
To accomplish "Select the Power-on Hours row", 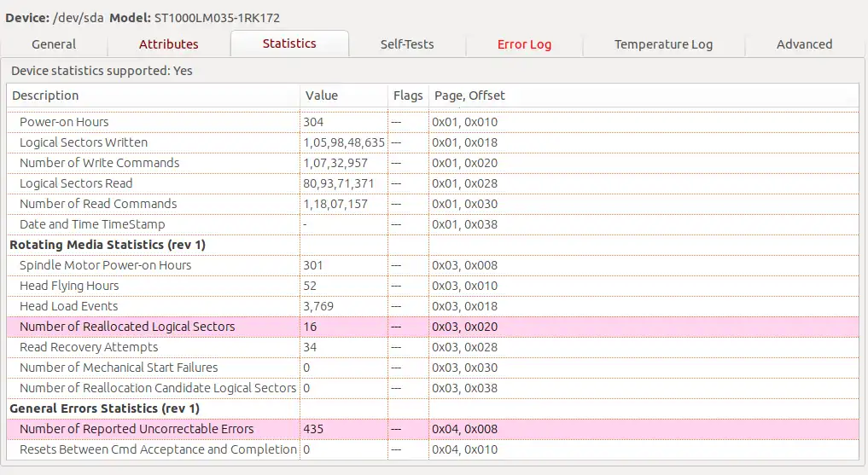I will (433, 122).
